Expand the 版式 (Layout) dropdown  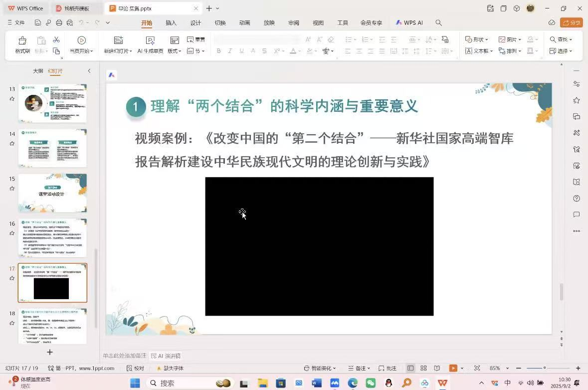tap(174, 51)
